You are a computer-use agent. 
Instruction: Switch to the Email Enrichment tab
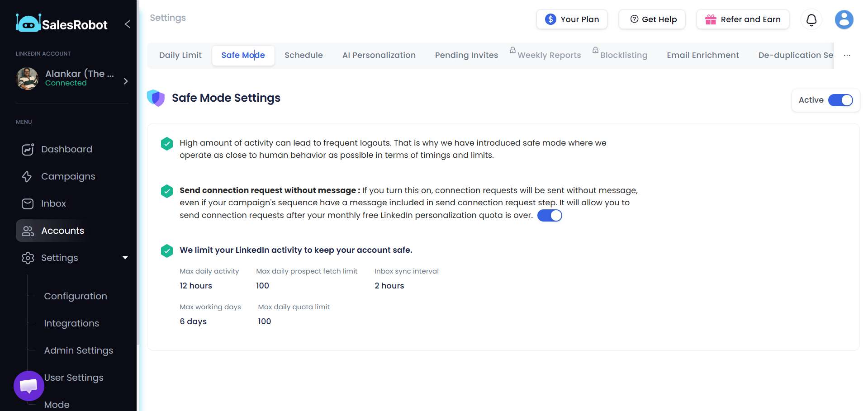(x=702, y=55)
